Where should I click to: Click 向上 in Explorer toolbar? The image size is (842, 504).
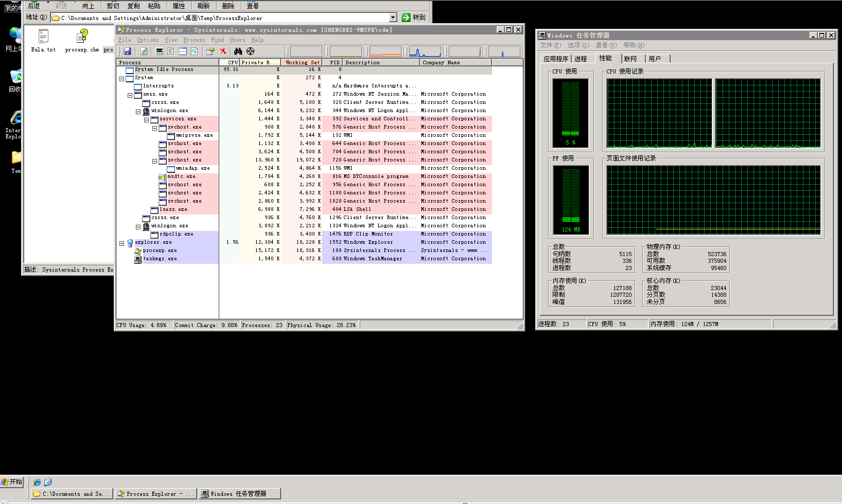(x=89, y=6)
